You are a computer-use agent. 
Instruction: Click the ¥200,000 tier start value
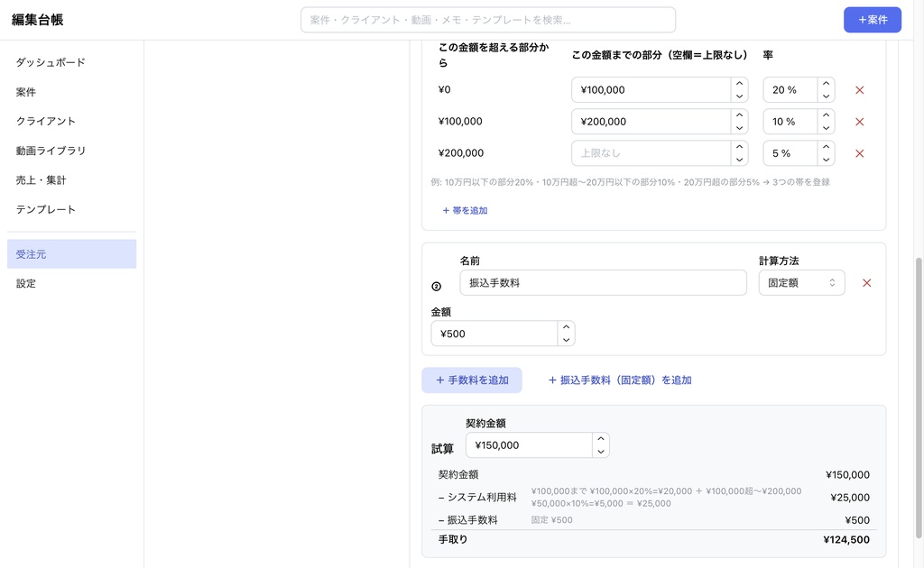pyautogui.click(x=461, y=153)
